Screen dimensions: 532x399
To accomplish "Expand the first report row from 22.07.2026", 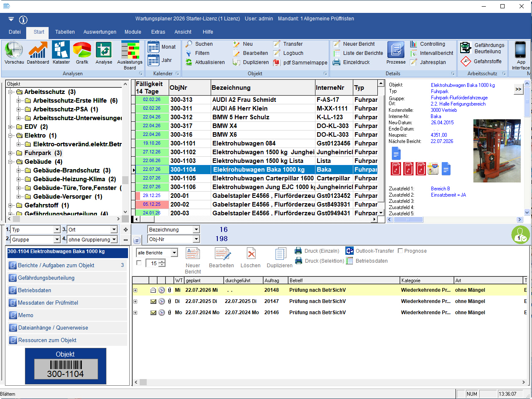I will pyautogui.click(x=135, y=290).
